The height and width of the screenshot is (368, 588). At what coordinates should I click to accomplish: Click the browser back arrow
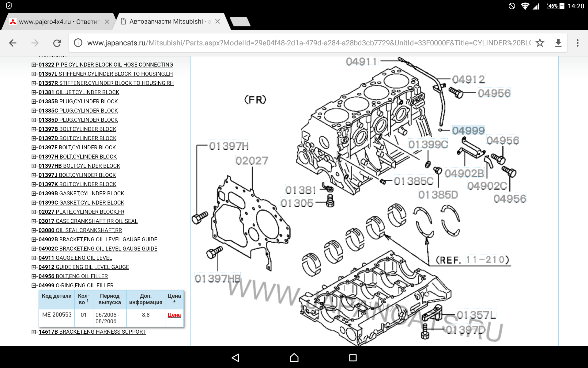click(13, 43)
